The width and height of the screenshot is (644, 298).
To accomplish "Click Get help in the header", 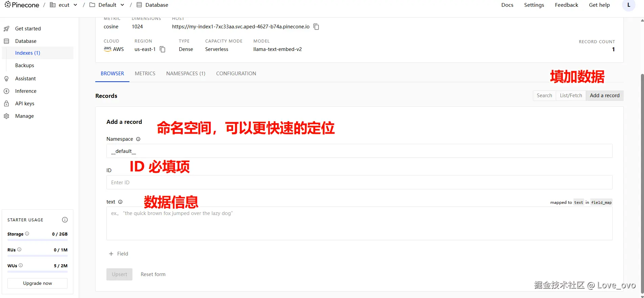I will (599, 5).
